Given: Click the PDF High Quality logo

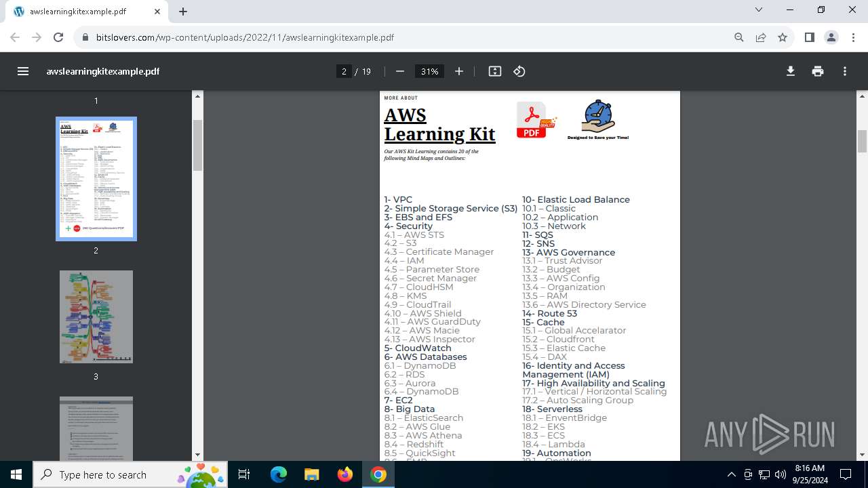Looking at the screenshot, I should click(537, 120).
